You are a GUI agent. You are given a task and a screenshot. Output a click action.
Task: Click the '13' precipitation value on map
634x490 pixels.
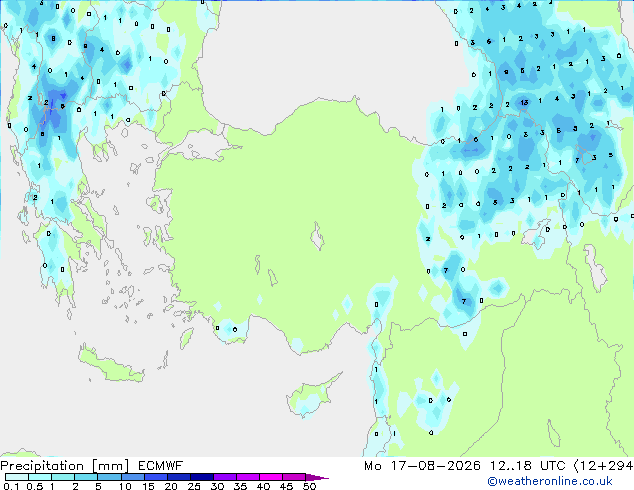[x=524, y=102]
